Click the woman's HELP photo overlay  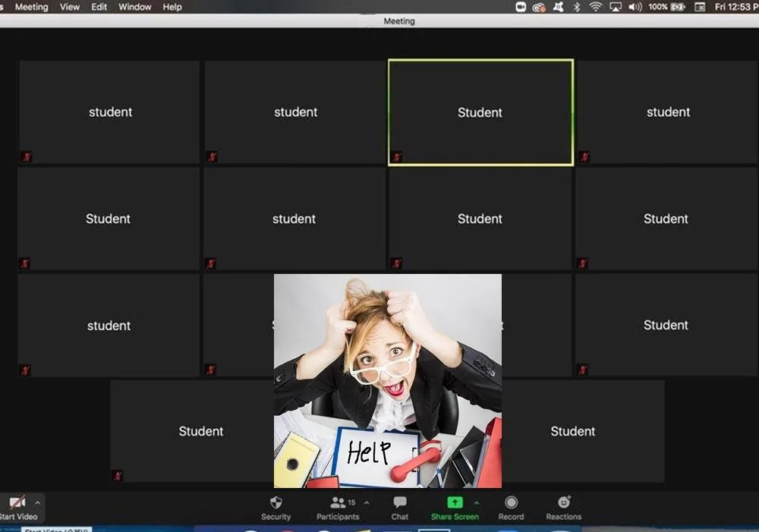click(387, 379)
